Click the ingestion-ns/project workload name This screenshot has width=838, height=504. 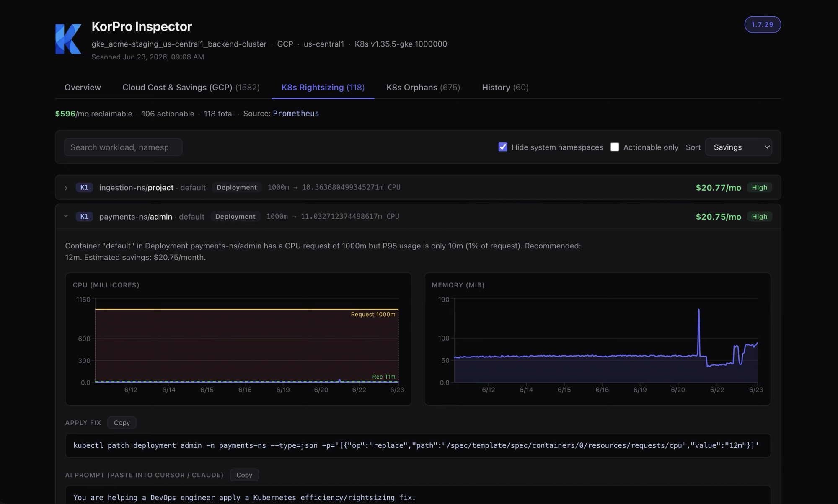(x=136, y=187)
